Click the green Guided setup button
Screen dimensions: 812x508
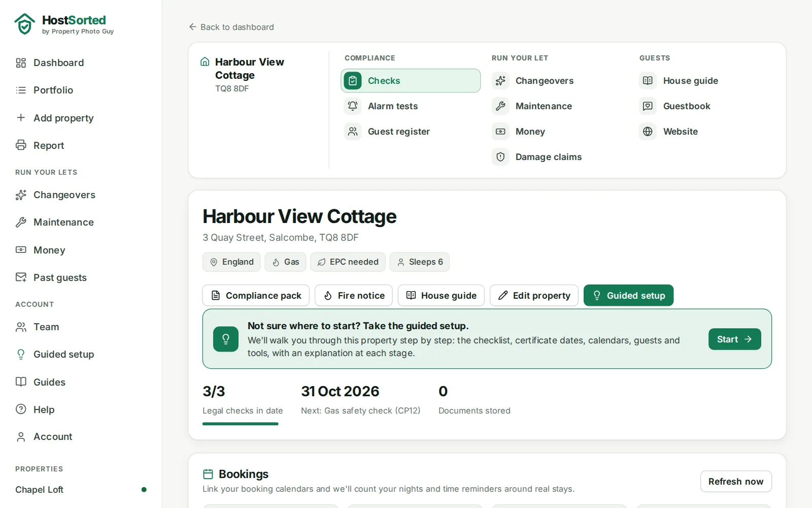[628, 295]
